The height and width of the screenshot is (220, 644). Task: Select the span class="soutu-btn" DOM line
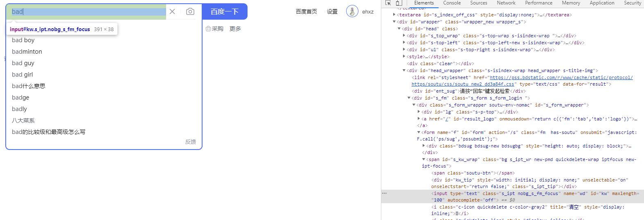[x=473, y=173]
